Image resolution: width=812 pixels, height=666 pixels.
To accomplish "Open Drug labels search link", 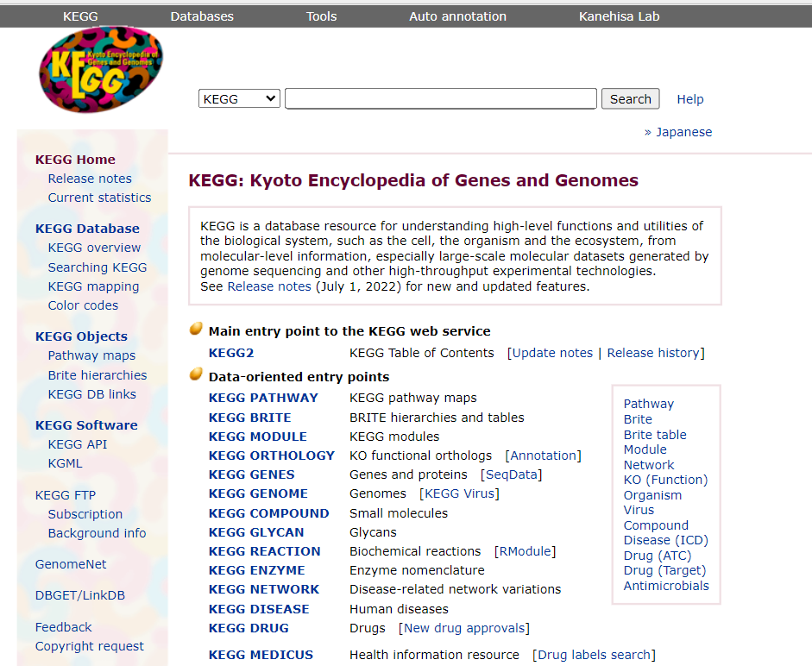I will click(594, 655).
